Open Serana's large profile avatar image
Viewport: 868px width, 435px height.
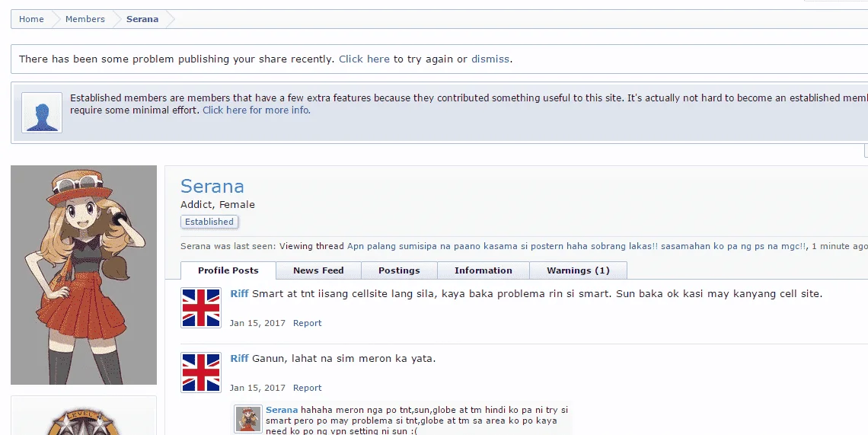[x=84, y=275]
